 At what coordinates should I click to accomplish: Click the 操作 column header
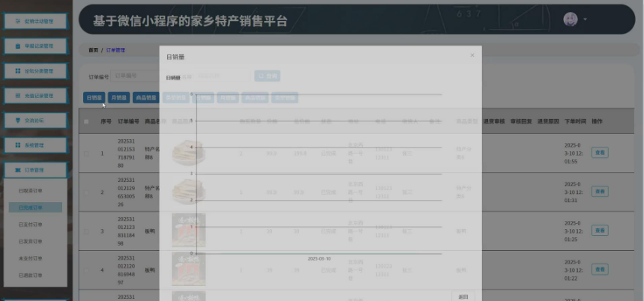pos(597,121)
